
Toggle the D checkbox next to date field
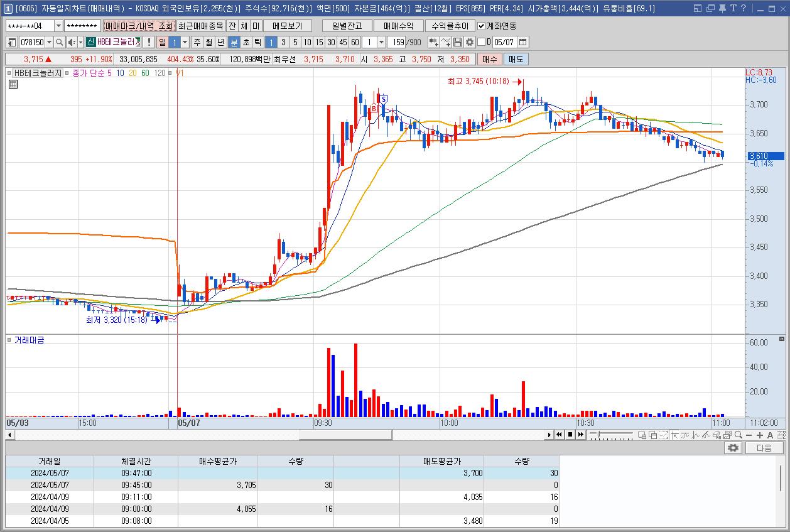coord(482,42)
